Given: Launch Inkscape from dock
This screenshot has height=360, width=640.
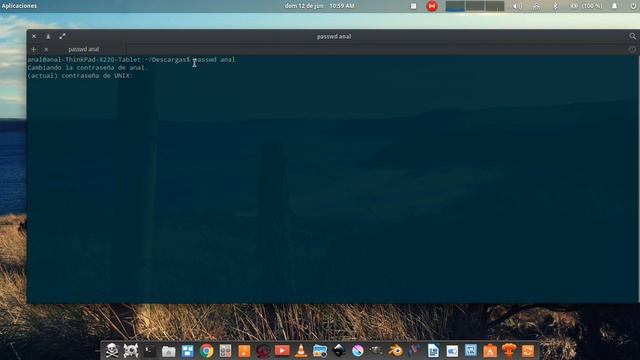Looking at the screenshot, I should coord(339,351).
